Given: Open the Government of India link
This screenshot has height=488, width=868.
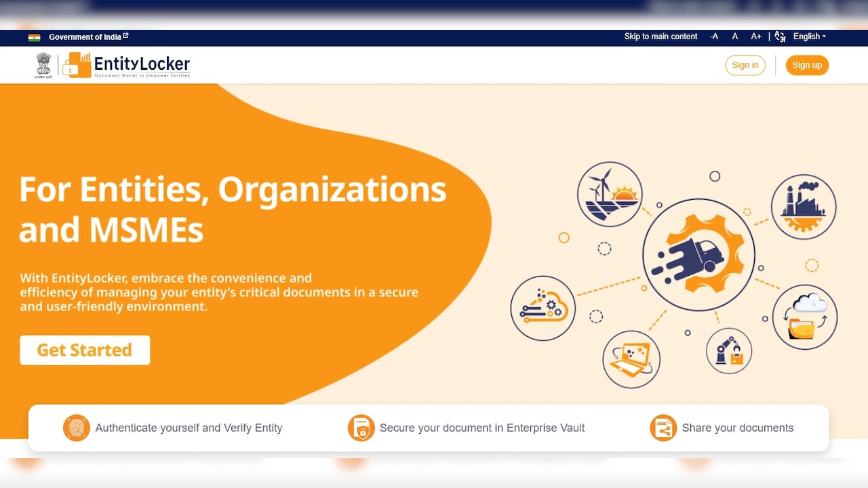Looking at the screenshot, I should 89,37.
